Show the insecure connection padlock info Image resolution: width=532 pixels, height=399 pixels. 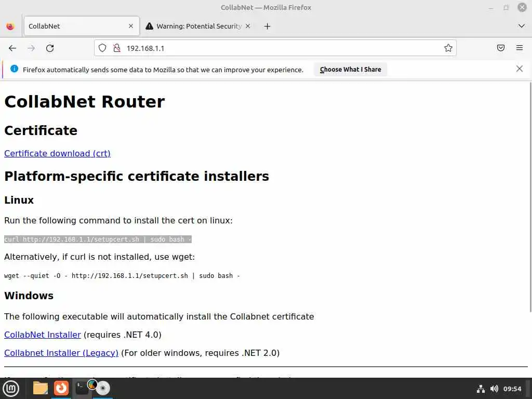[117, 48]
